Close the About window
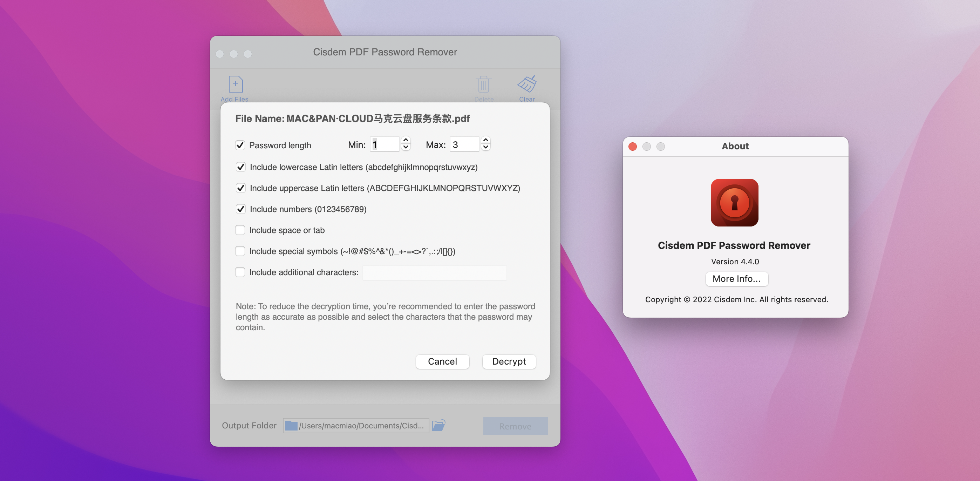Viewport: 980px width, 481px height. point(633,147)
